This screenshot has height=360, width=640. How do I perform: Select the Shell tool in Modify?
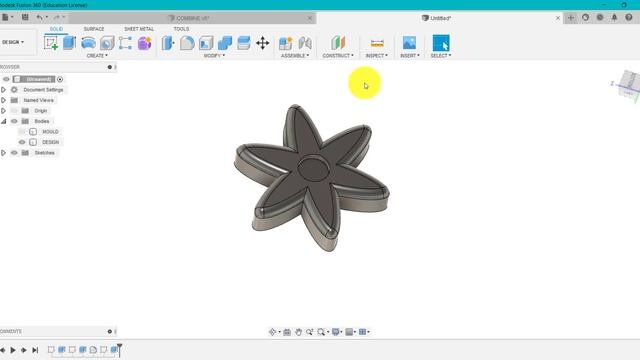[206, 43]
